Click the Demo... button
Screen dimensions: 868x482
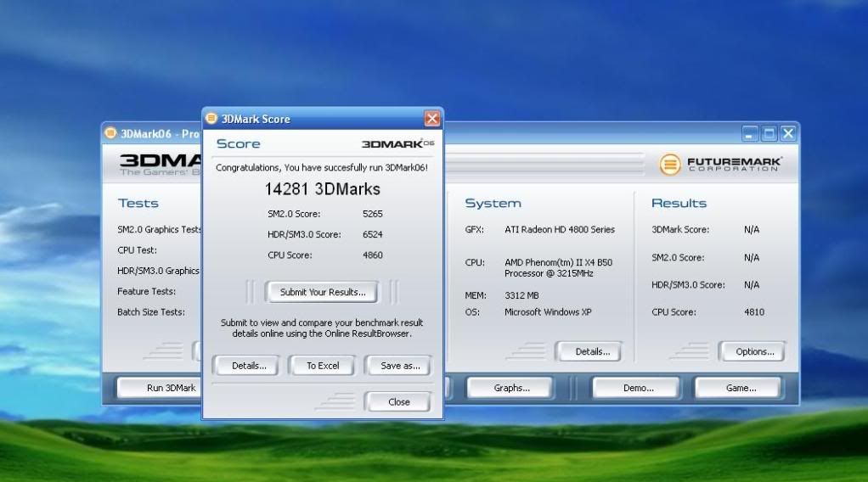click(x=638, y=388)
